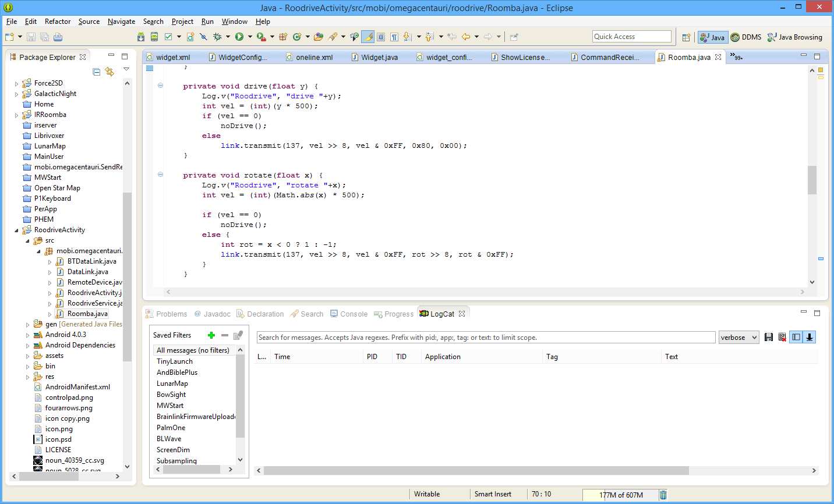Close the Roomba.java editor tab
This screenshot has height=504, width=834.
point(718,57)
